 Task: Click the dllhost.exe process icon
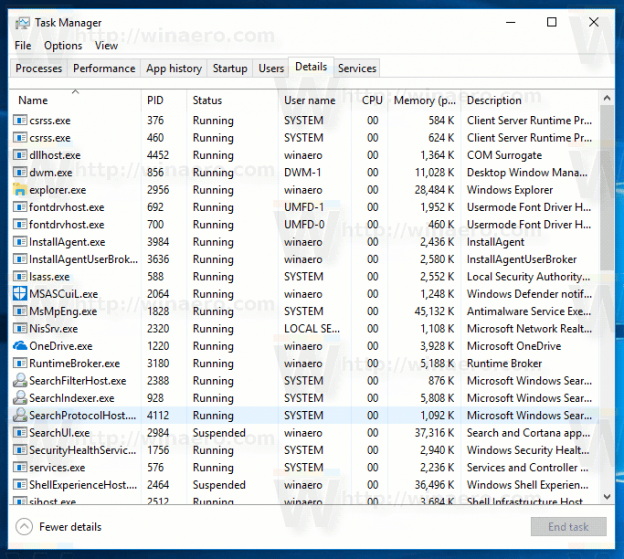tap(20, 154)
